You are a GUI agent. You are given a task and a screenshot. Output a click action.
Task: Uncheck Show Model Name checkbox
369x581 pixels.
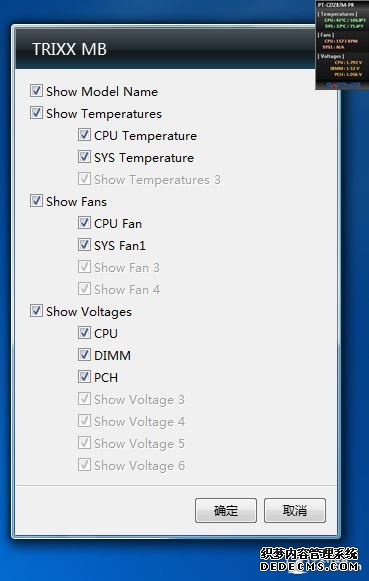click(36, 91)
